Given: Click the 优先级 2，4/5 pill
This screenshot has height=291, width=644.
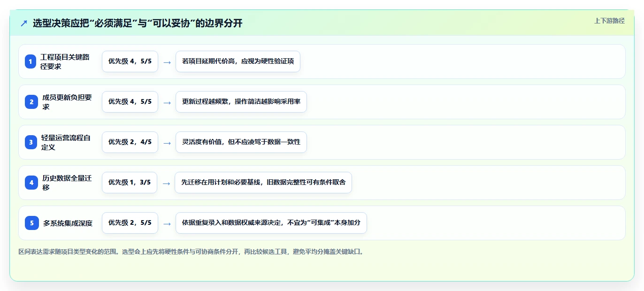Looking at the screenshot, I should 130,142.
